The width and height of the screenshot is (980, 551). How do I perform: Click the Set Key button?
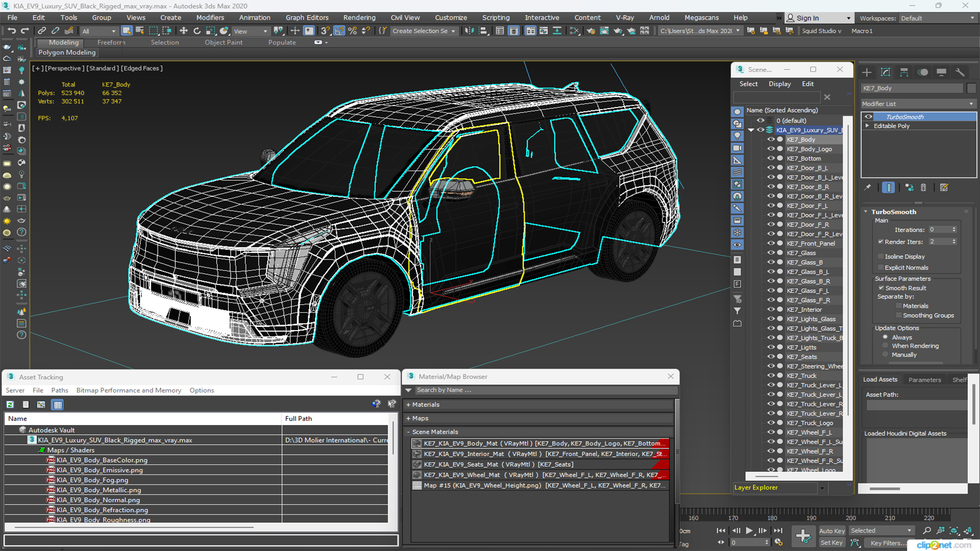tap(831, 543)
